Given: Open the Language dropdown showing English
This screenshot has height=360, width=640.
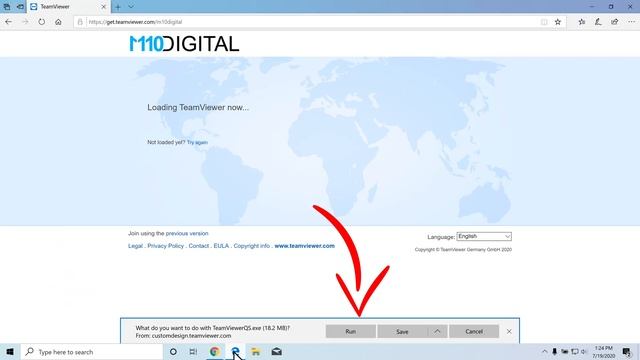Looking at the screenshot, I should (x=484, y=236).
